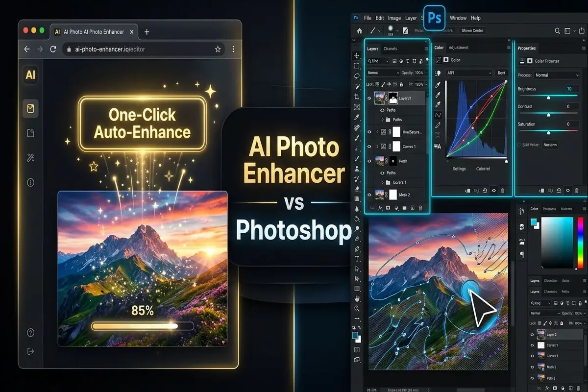The image size is (588, 392).
Task: Select the Crop tool
Action: point(357,97)
